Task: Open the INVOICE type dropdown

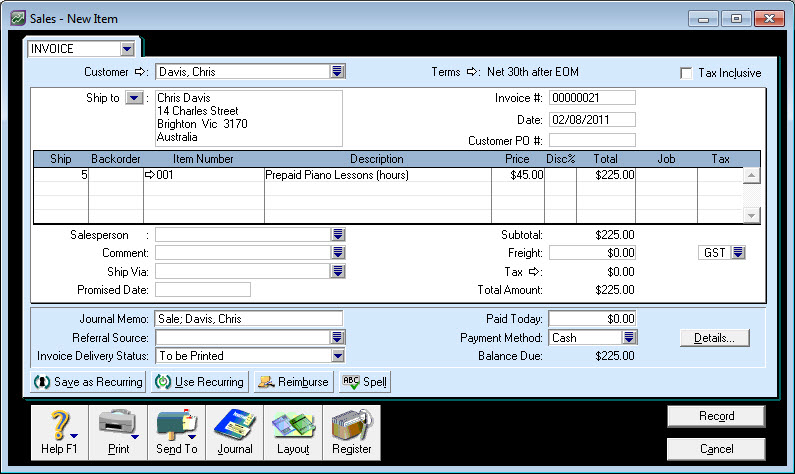Action: (x=126, y=48)
